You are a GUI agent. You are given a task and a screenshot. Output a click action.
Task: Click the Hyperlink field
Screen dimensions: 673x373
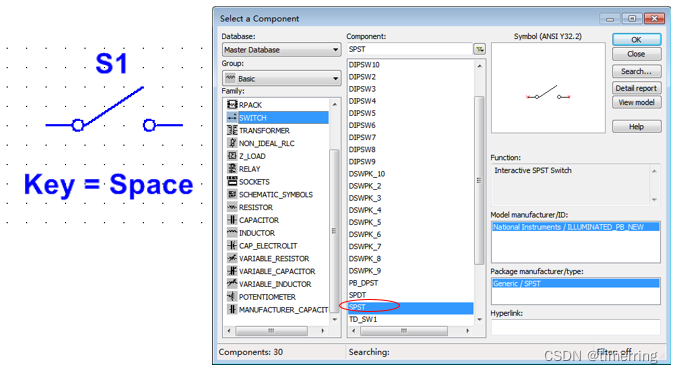(576, 327)
